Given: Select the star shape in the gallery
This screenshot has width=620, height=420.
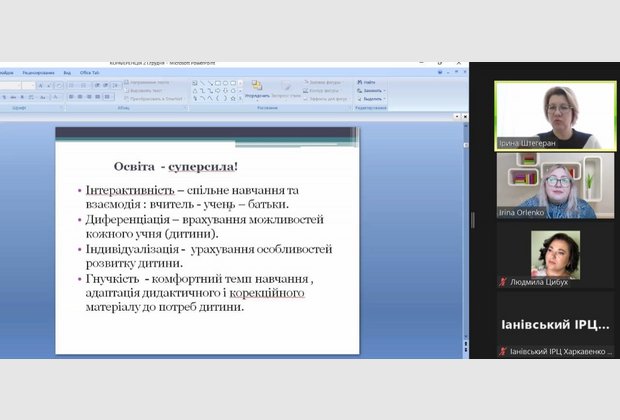Looking at the screenshot, I should click(x=233, y=98).
